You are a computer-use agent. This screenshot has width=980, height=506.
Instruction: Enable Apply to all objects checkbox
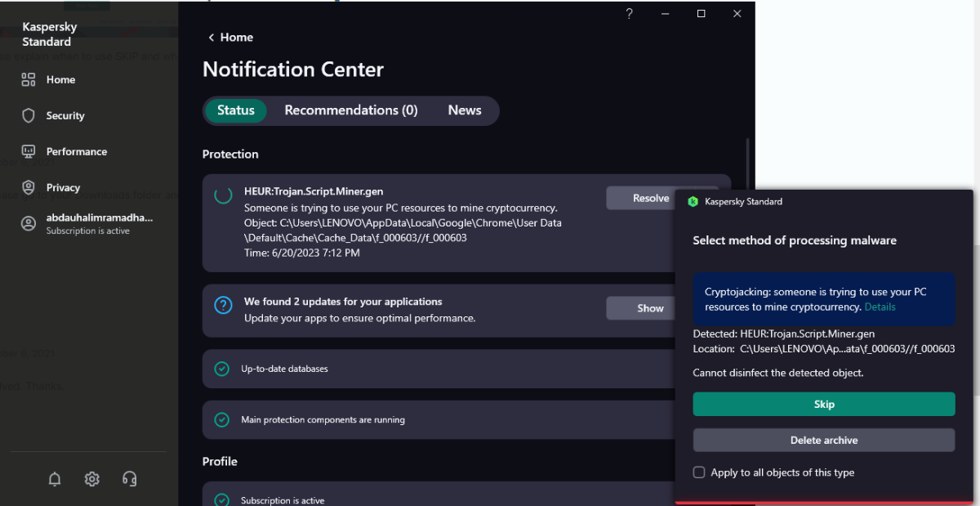(x=699, y=472)
